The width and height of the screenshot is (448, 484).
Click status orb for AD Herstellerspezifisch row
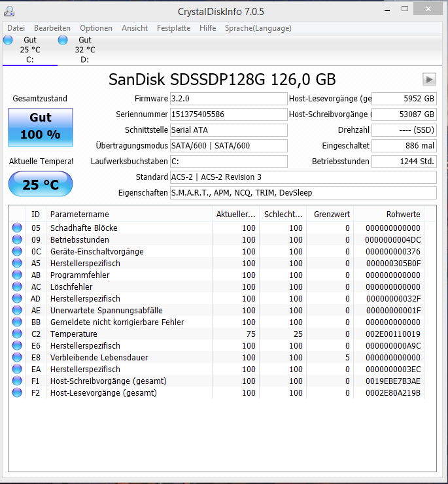[17, 298]
